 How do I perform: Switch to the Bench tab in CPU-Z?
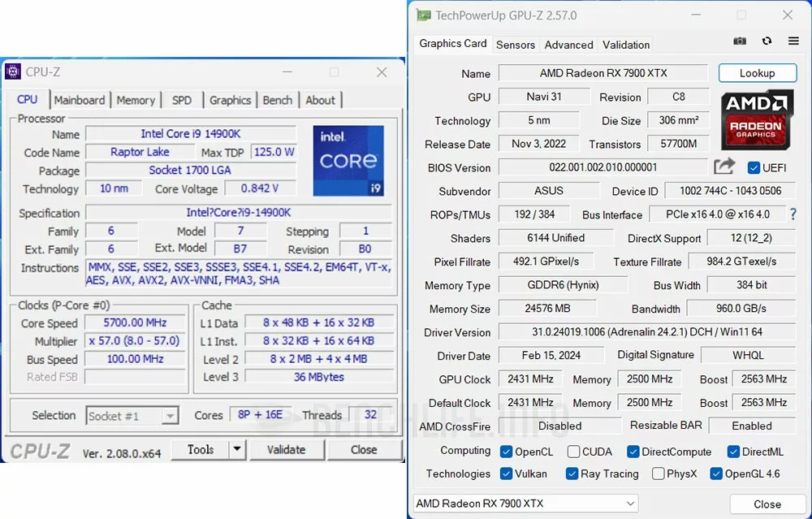coord(278,100)
